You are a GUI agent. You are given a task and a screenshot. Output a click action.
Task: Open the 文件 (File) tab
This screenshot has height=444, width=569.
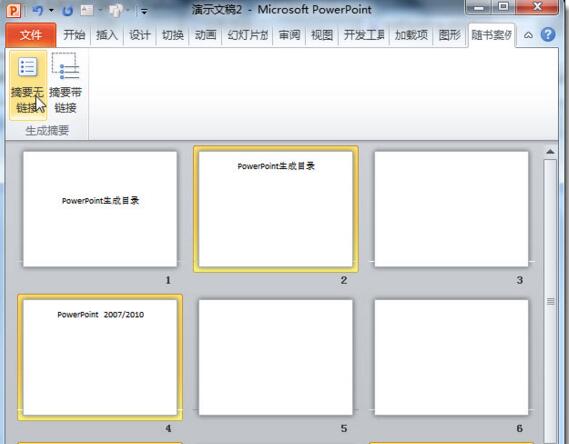[x=31, y=35]
